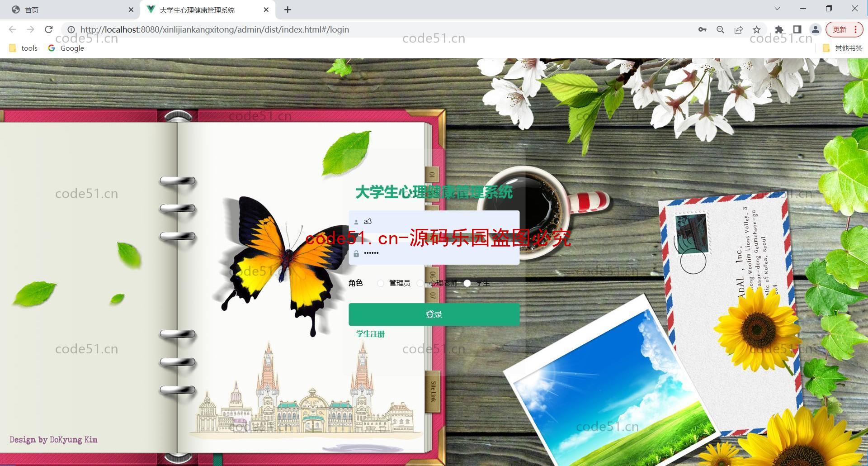Switch to the 首页 tab
The width and height of the screenshot is (868, 466).
70,10
